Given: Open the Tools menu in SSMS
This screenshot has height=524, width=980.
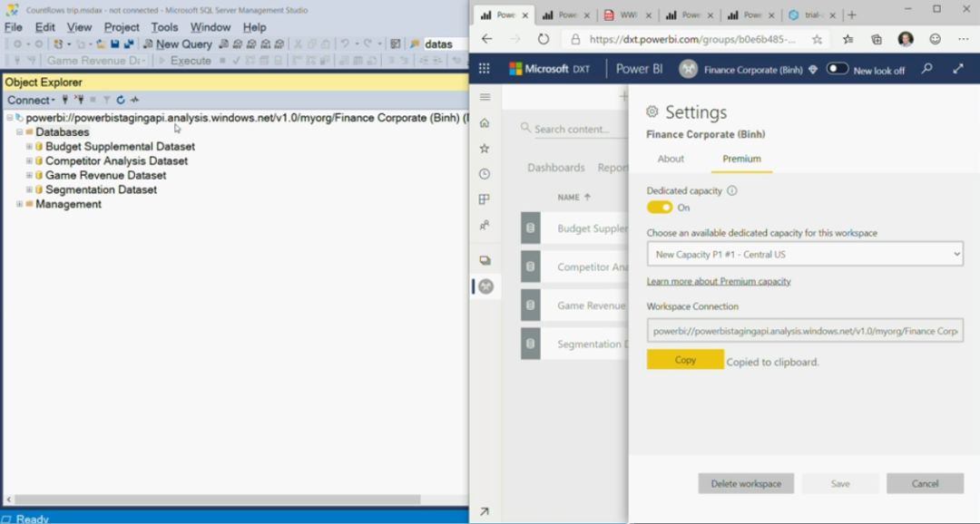Looking at the screenshot, I should (x=164, y=27).
